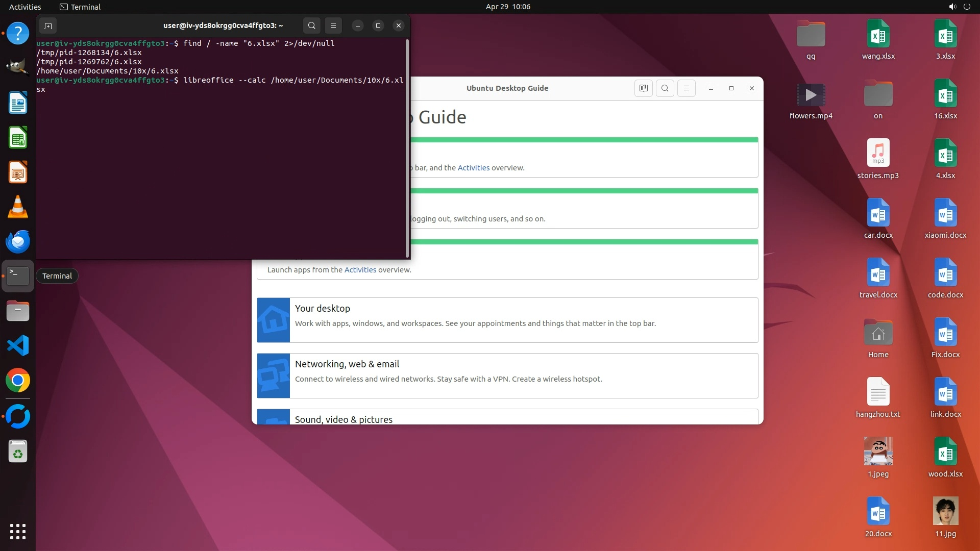Open Thunderbird mail from the dock

click(18, 242)
